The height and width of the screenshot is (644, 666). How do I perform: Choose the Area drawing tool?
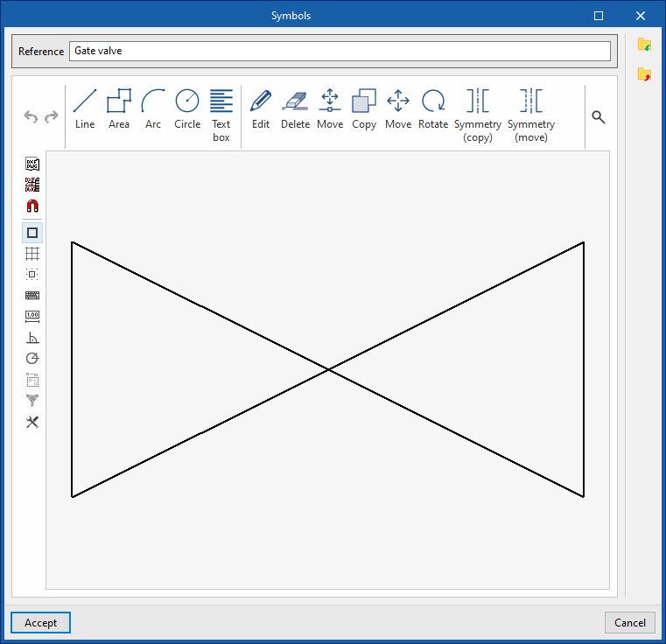pyautogui.click(x=119, y=109)
